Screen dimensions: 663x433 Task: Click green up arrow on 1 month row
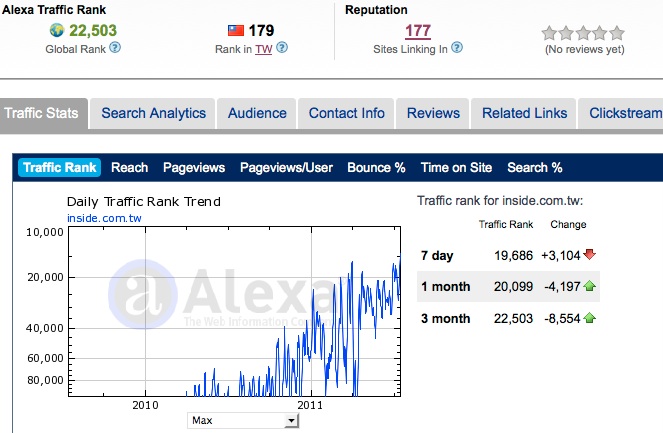[x=589, y=286]
